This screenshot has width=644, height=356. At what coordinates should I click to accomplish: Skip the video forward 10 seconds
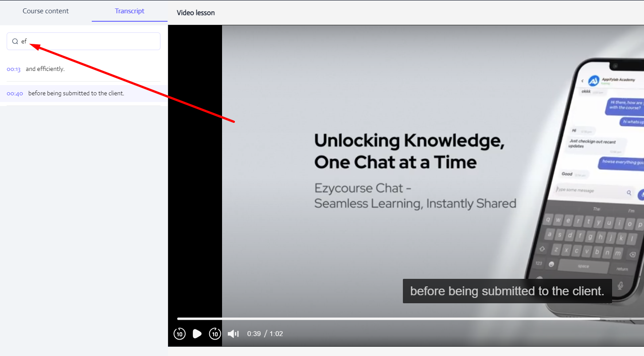(215, 333)
